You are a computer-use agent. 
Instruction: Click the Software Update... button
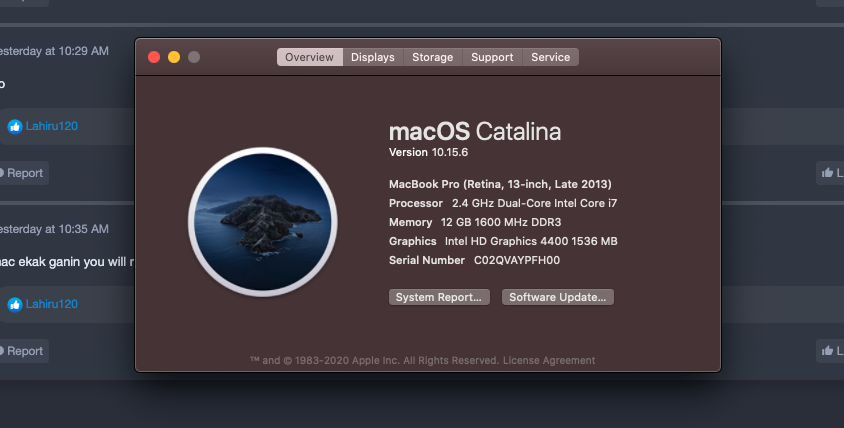pyautogui.click(x=558, y=297)
